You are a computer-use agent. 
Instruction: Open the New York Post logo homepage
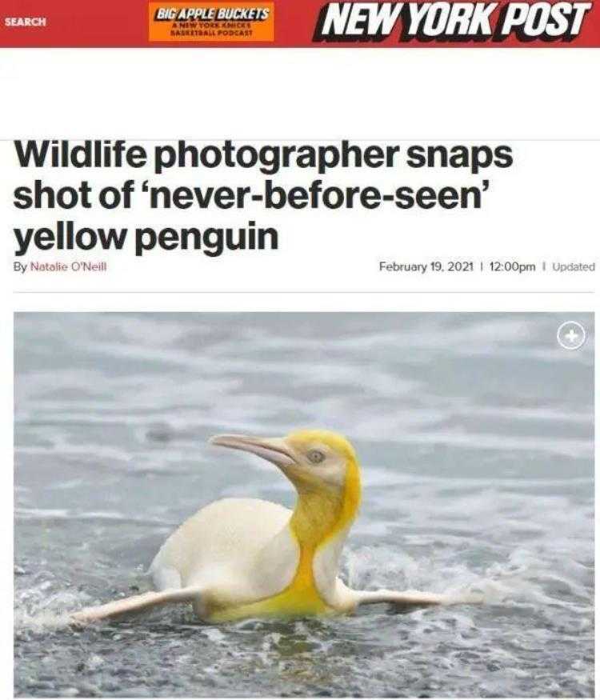[x=451, y=21]
